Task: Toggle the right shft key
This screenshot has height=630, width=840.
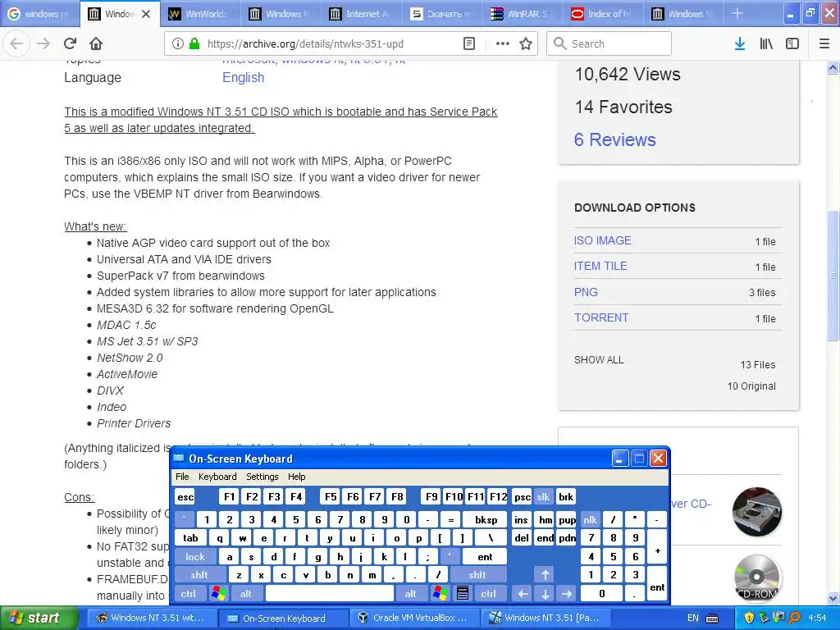Action: tap(477, 575)
